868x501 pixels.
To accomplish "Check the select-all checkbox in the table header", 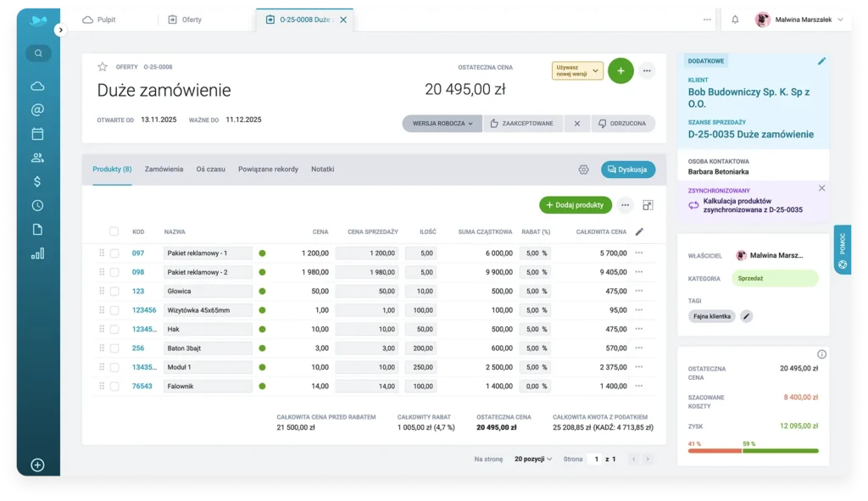I will [x=115, y=231].
